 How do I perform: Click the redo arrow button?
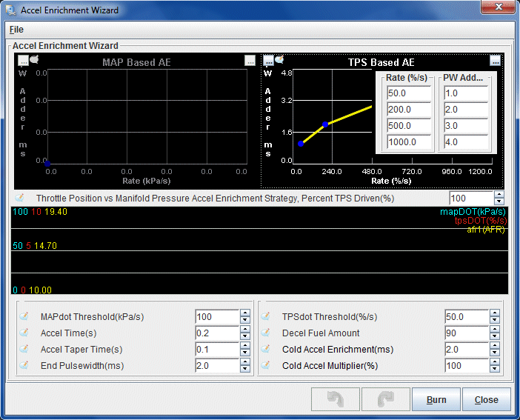385,399
